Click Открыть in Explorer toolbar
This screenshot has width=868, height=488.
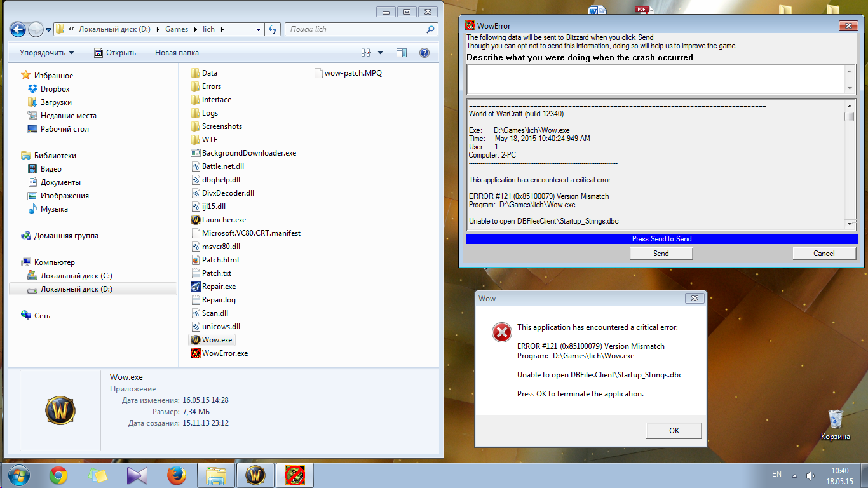(x=115, y=53)
